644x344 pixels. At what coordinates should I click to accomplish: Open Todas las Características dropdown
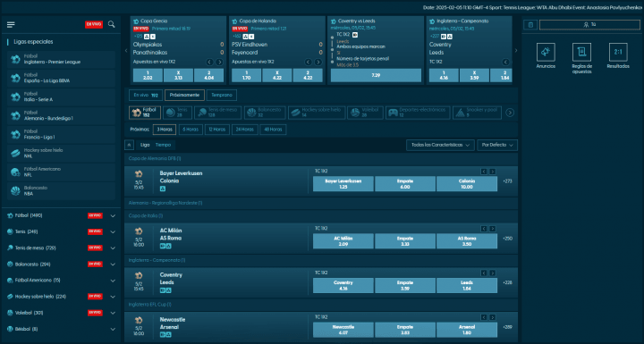click(x=440, y=145)
